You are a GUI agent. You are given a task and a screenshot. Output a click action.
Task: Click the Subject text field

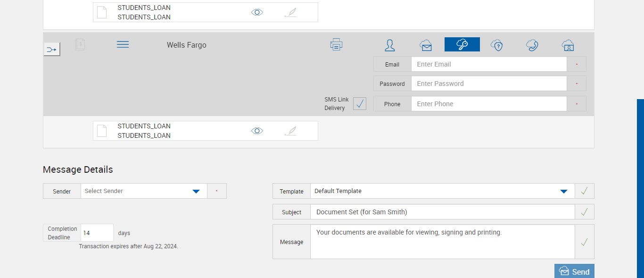point(442,212)
